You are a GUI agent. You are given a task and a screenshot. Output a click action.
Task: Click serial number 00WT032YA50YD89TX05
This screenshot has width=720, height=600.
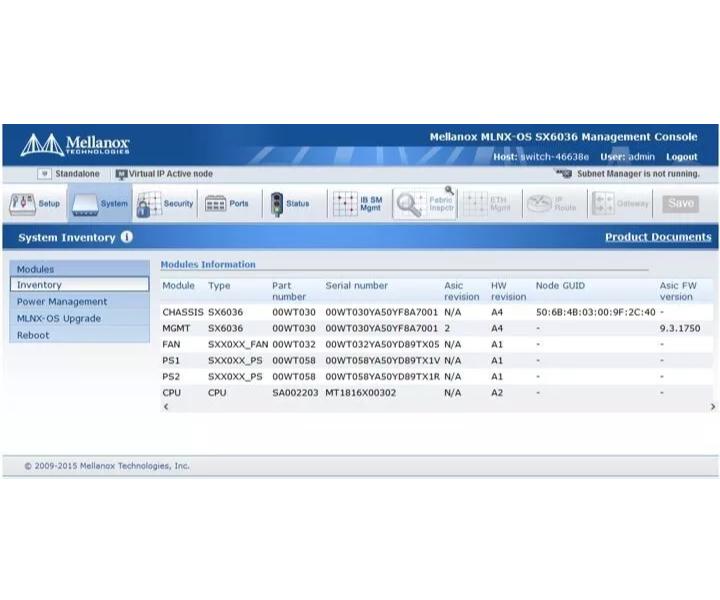(x=382, y=344)
